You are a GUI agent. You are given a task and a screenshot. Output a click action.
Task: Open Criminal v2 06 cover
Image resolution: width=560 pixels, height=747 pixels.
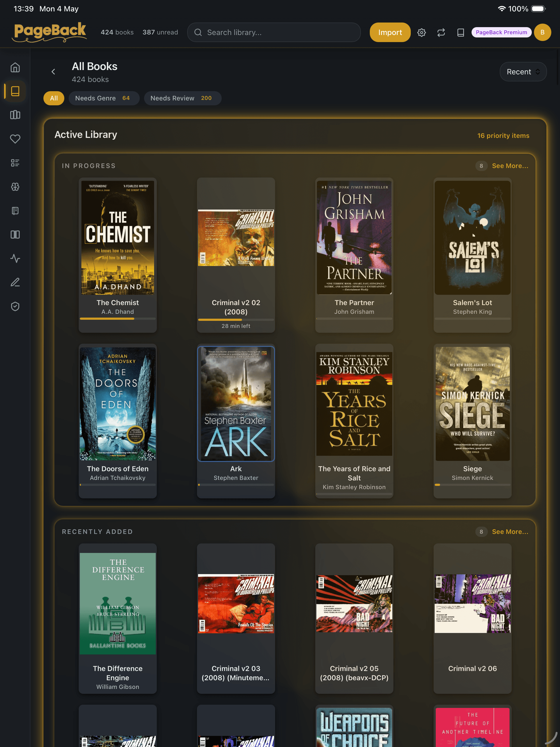pyautogui.click(x=472, y=603)
